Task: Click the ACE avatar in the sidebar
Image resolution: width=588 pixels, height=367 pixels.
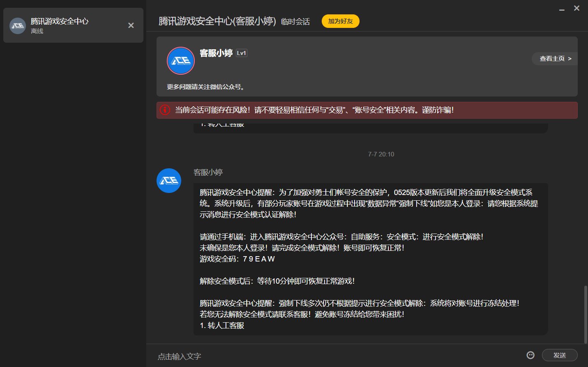Action: point(18,26)
